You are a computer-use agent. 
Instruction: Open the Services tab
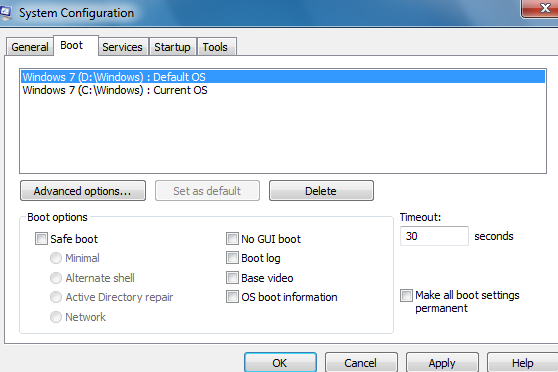[123, 47]
